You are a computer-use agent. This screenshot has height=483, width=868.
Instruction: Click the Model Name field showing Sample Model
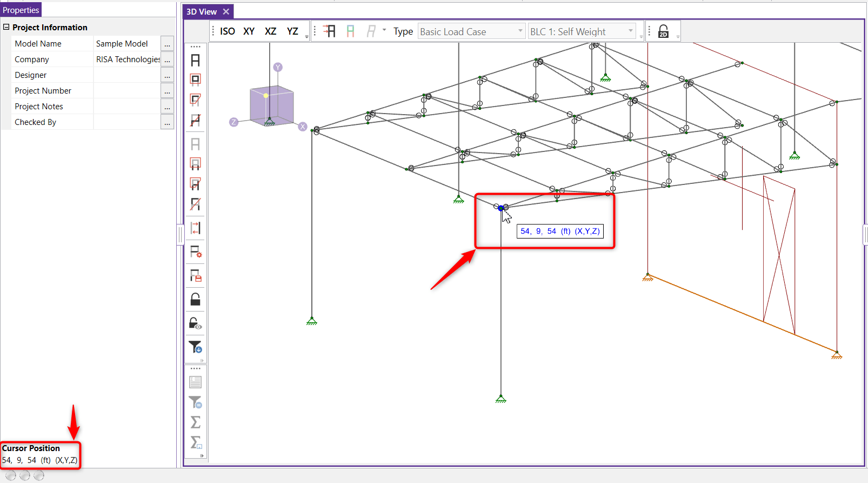coord(126,44)
